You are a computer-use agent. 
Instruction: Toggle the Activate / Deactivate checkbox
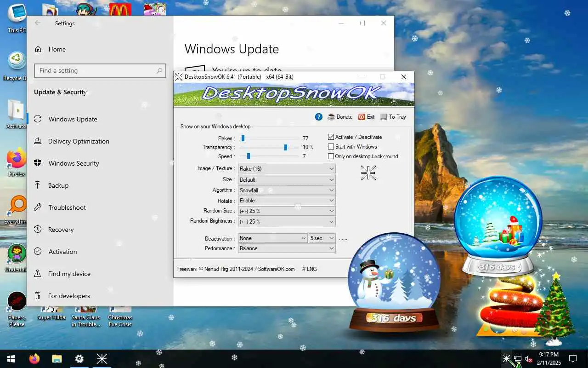[x=331, y=137]
